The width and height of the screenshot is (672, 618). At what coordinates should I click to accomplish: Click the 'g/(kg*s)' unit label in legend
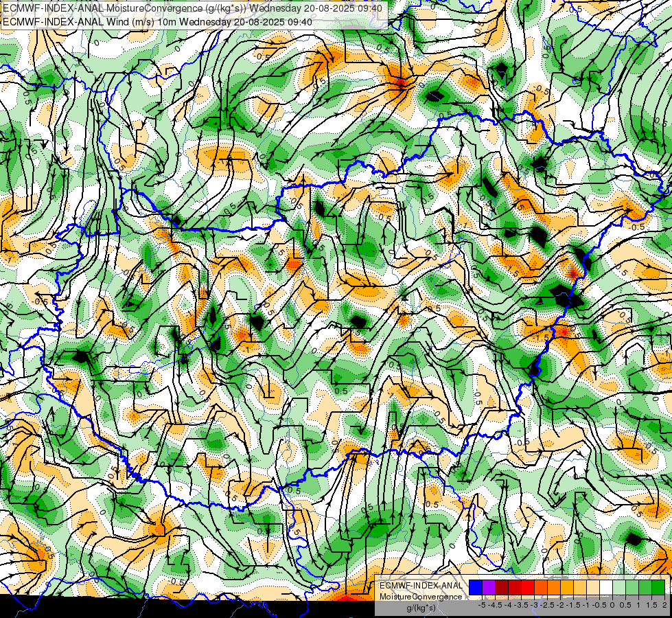[421, 608]
